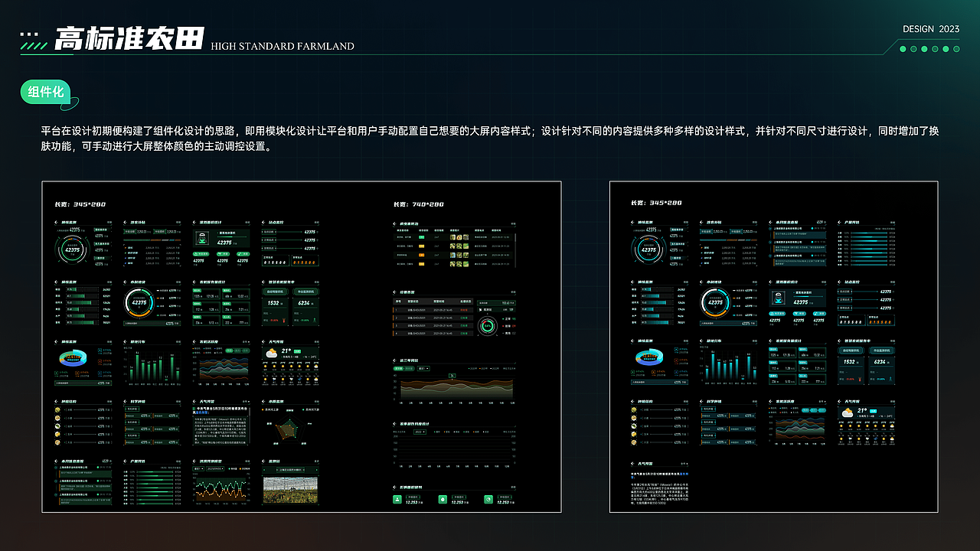Click the orange-teal ring gauge in left panel
The image size is (980, 551).
point(139,302)
